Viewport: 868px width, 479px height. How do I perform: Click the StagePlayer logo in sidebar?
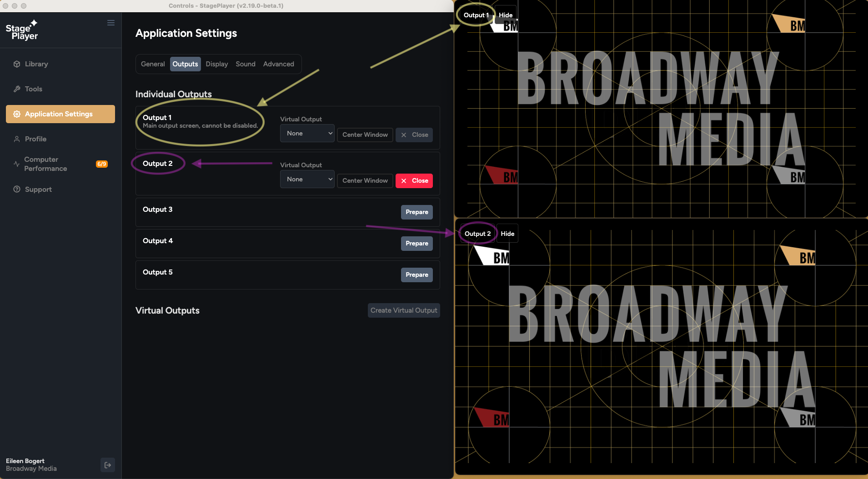pos(22,30)
